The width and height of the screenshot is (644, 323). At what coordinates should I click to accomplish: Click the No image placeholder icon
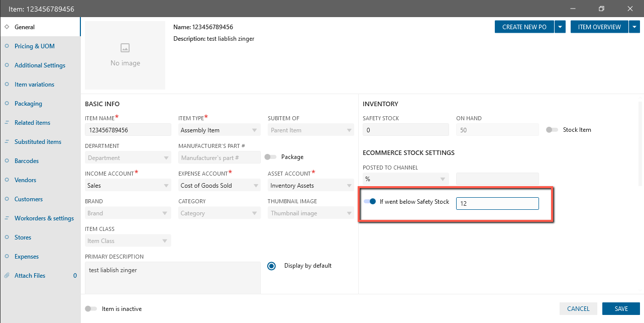click(x=125, y=48)
